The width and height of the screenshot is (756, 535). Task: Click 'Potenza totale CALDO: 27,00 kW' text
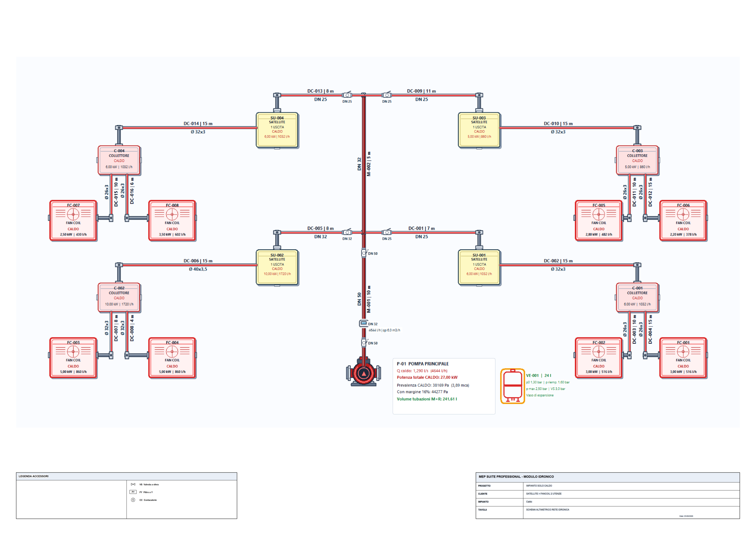(x=427, y=377)
